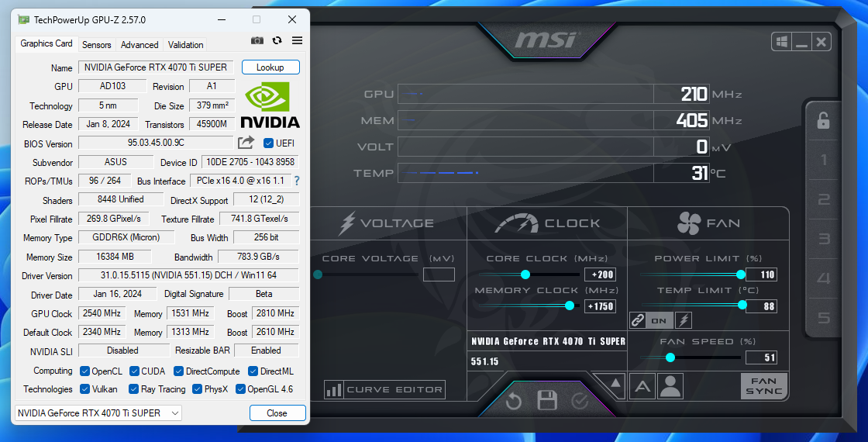
Task: Toggle the OpenCL checkbox
Action: [84, 371]
